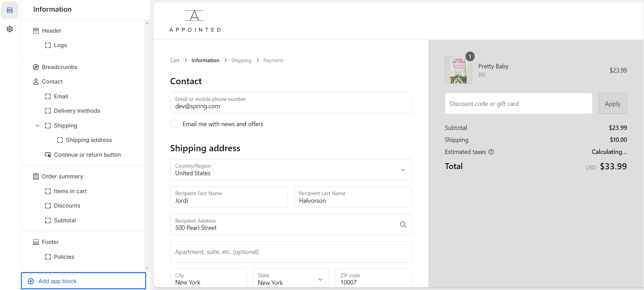Click the help icon next to Estimated taxes
Screen dimensions: 644x290
pyautogui.click(x=491, y=152)
